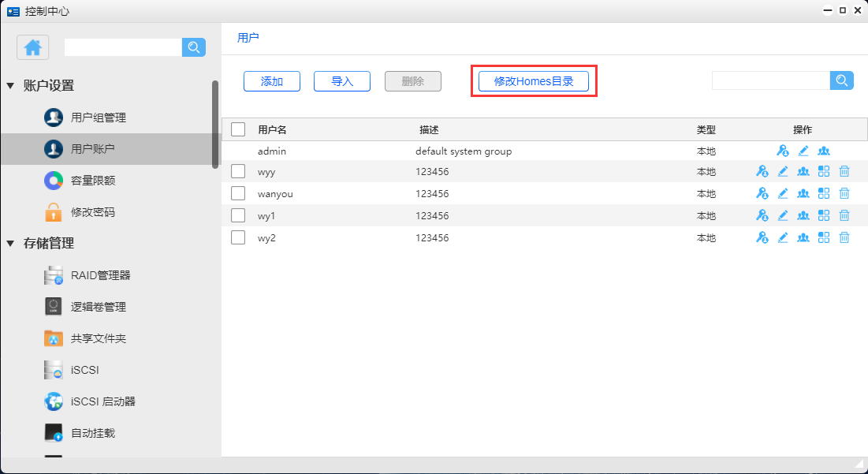Screen dimensions: 868x474
Task: Click the sidebar search magnifier button
Action: 194,47
